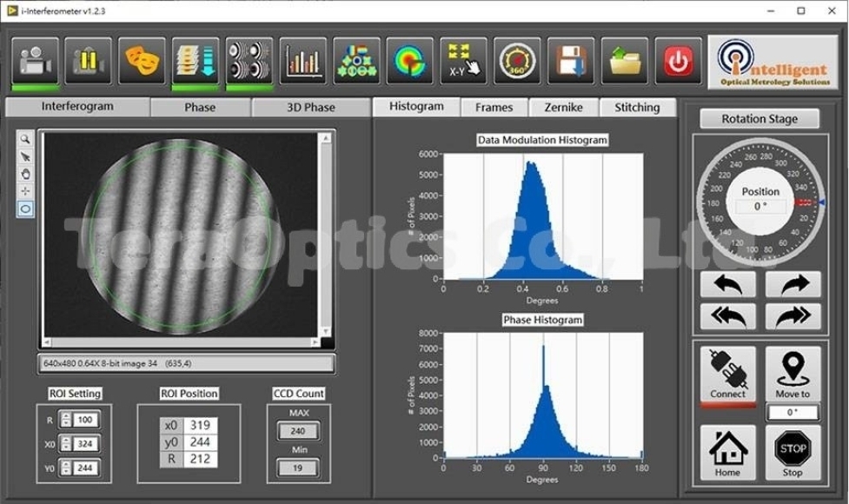
Task: Click the rotation stage position dial
Action: (x=760, y=200)
